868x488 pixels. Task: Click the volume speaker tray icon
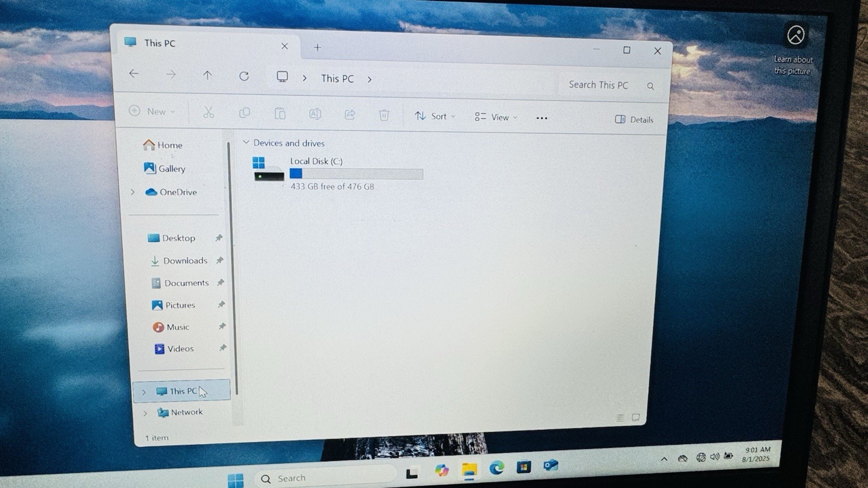(x=714, y=457)
